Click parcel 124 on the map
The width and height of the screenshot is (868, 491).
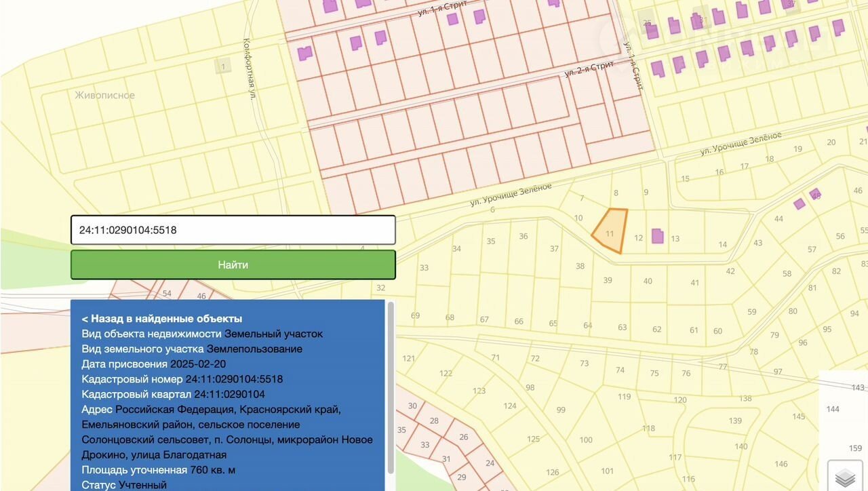510,406
